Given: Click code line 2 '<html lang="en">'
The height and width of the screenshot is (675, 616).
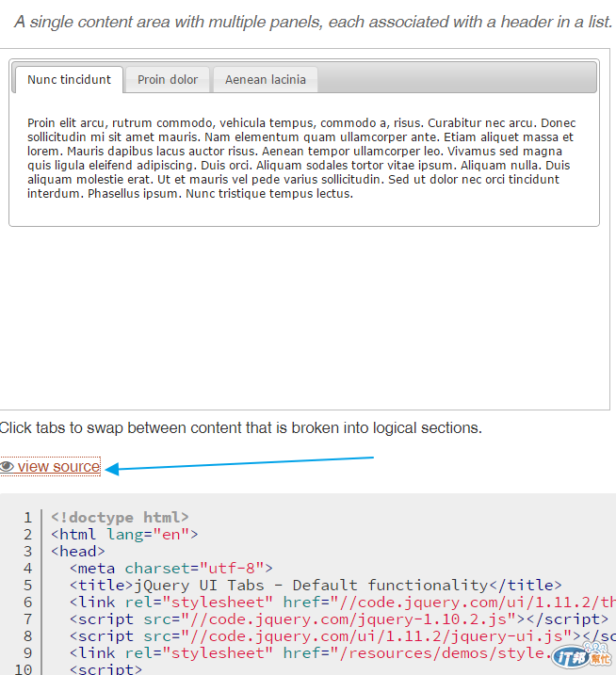Looking at the screenshot, I should click(x=124, y=534).
